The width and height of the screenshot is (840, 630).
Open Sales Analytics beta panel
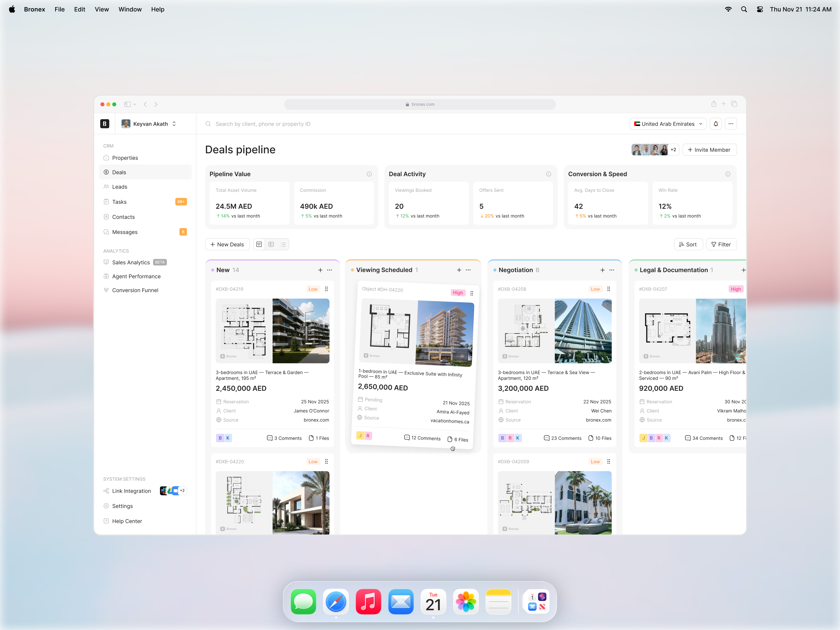pyautogui.click(x=131, y=262)
